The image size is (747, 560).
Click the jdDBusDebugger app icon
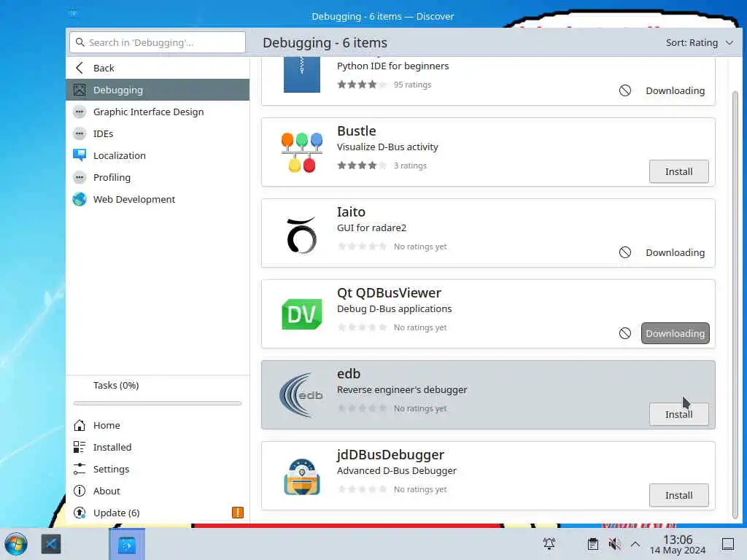[301, 477]
